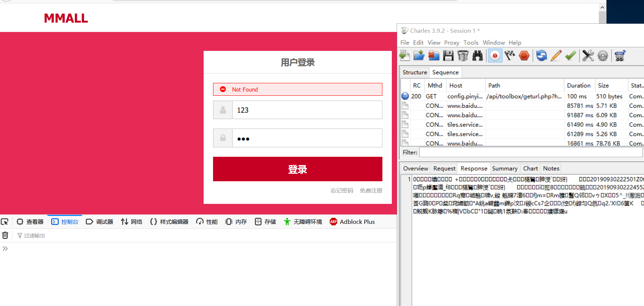Open the 控制台 console tab
Screen dimensions: 644x306
(65, 222)
